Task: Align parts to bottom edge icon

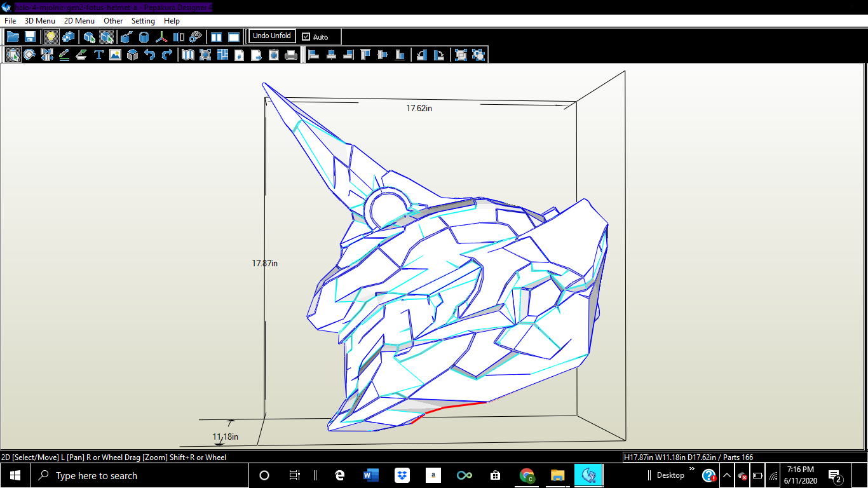Action: pyautogui.click(x=399, y=55)
